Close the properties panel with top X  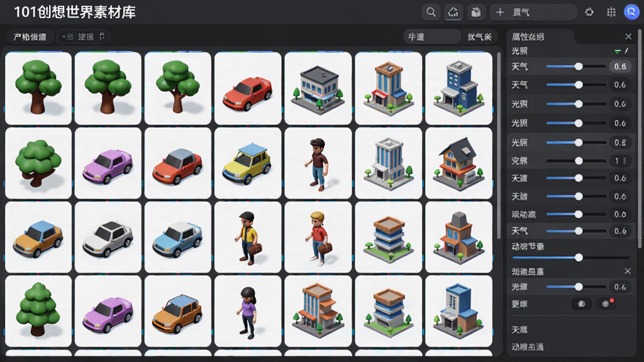pos(628,36)
